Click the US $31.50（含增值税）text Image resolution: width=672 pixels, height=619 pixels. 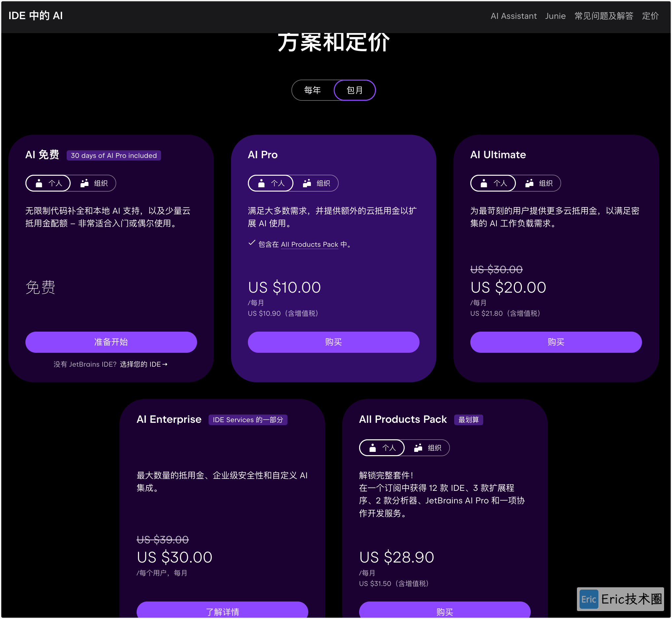pos(394,584)
